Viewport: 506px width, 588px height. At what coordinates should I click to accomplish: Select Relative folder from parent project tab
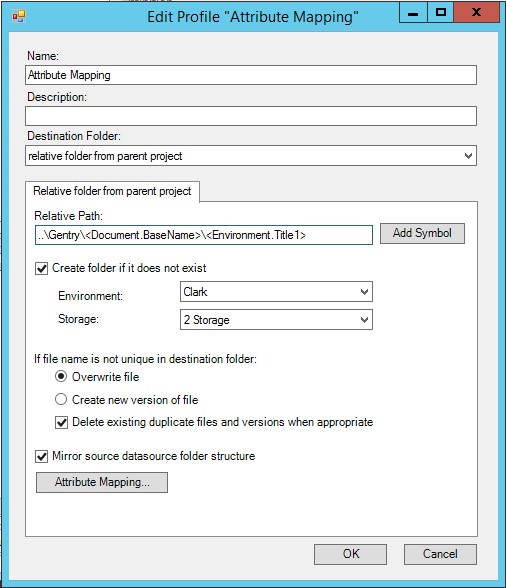pyautogui.click(x=112, y=191)
